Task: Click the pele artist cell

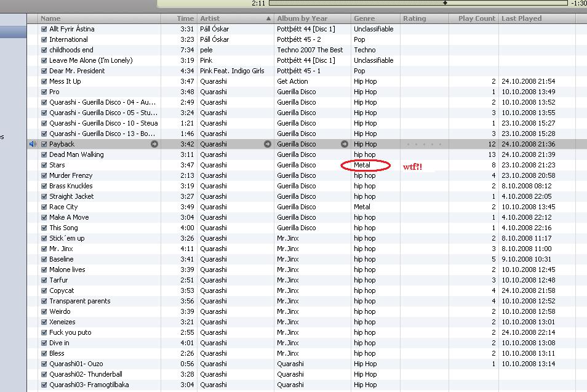Action: click(206, 50)
